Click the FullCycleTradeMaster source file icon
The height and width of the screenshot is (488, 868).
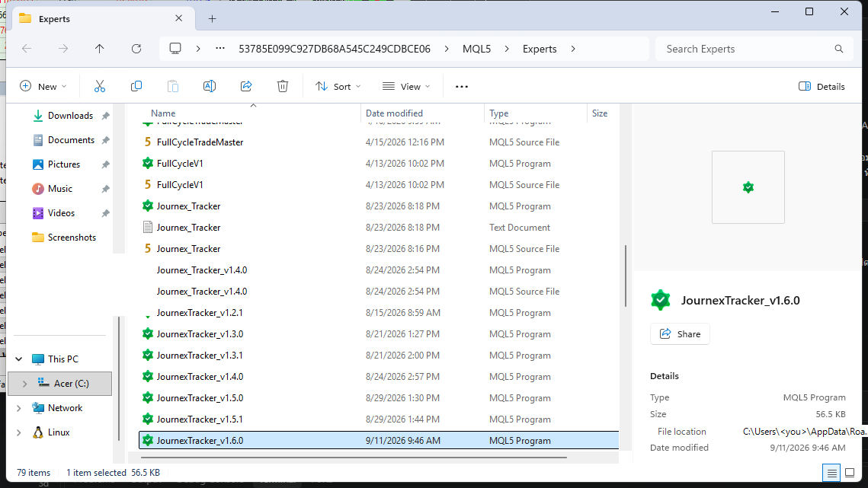pyautogui.click(x=148, y=142)
